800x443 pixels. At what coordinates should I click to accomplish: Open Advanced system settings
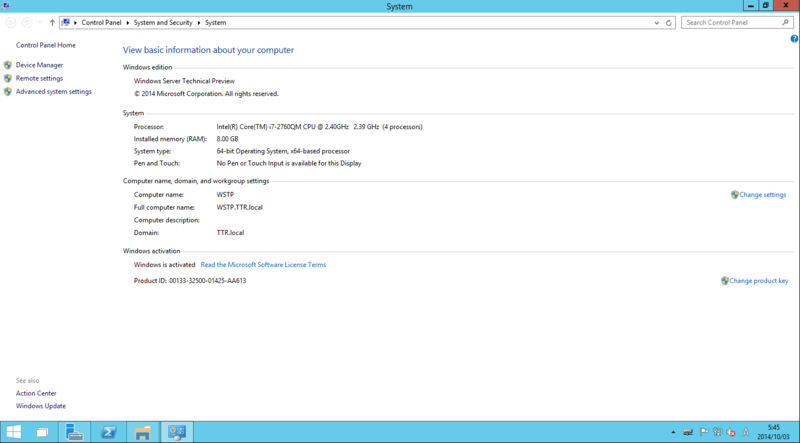(54, 92)
